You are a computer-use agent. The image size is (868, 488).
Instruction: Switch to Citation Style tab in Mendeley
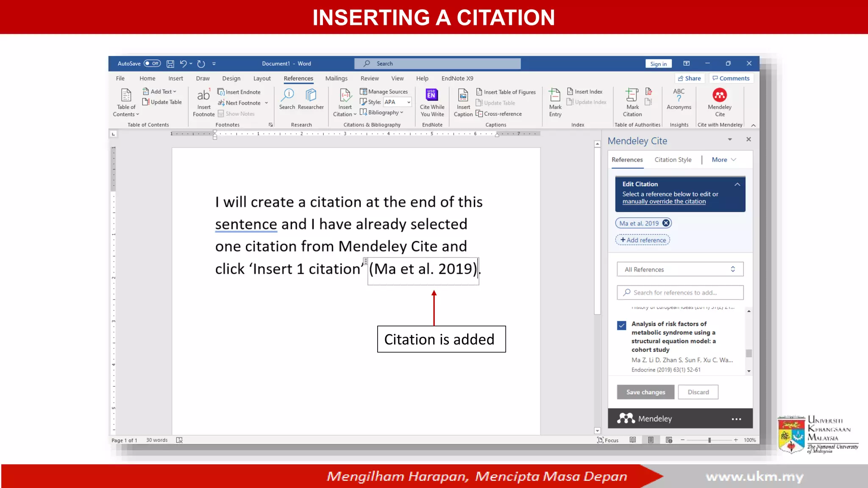[673, 160]
